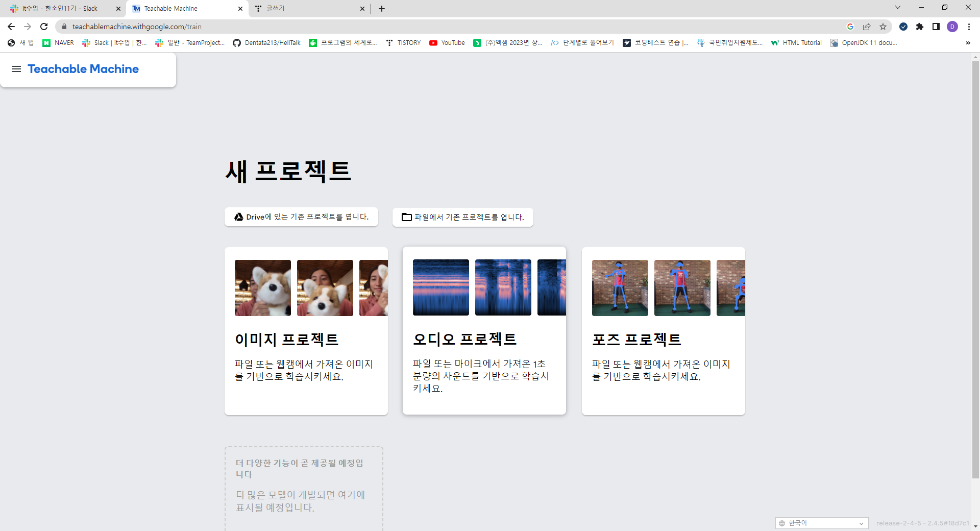This screenshot has height=531, width=980.
Task: Close the Slack tab
Action: tap(118, 9)
